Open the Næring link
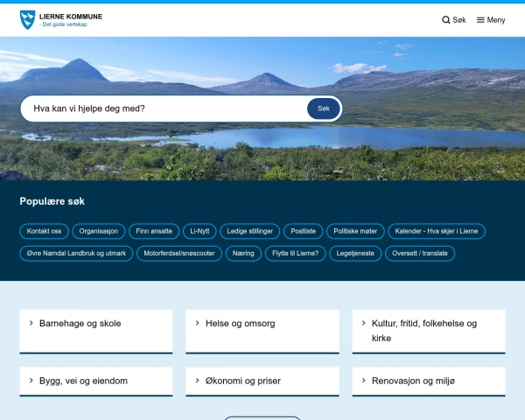Image resolution: width=525 pixels, height=420 pixels. pyautogui.click(x=243, y=253)
